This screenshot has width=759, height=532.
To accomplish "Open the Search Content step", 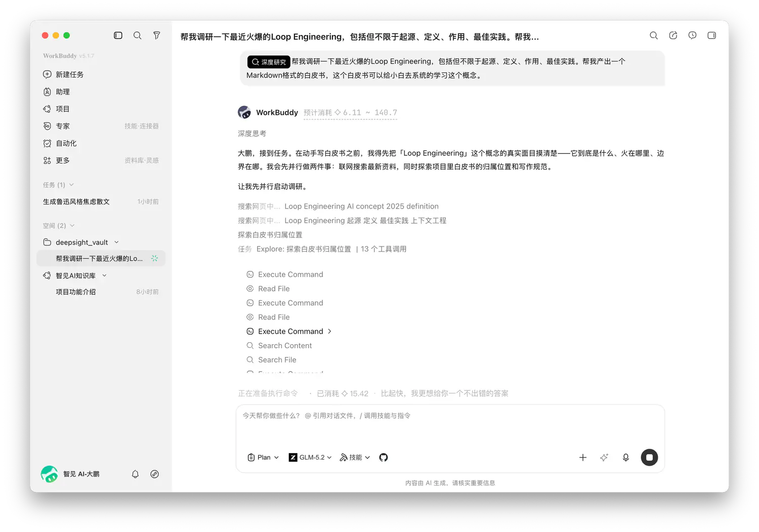I will 279,345.
